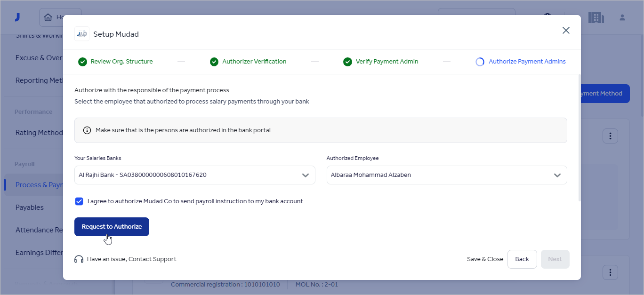Open the company buildings icon in top bar
The width and height of the screenshot is (644, 295).
(596, 16)
